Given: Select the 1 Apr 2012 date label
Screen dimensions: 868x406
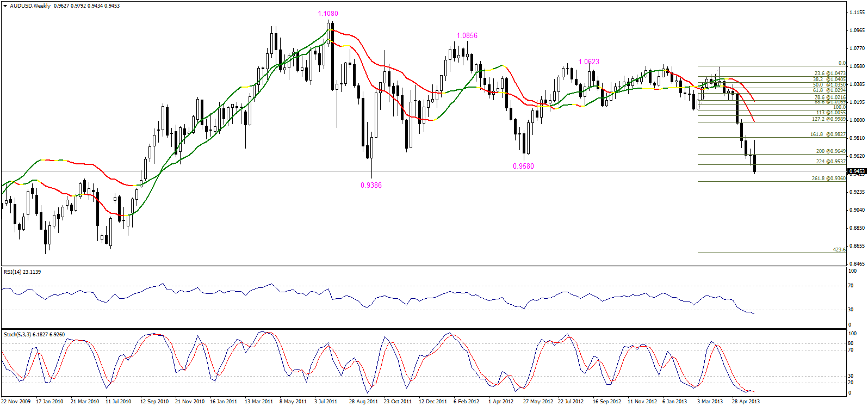Looking at the screenshot, I should 501,402.
